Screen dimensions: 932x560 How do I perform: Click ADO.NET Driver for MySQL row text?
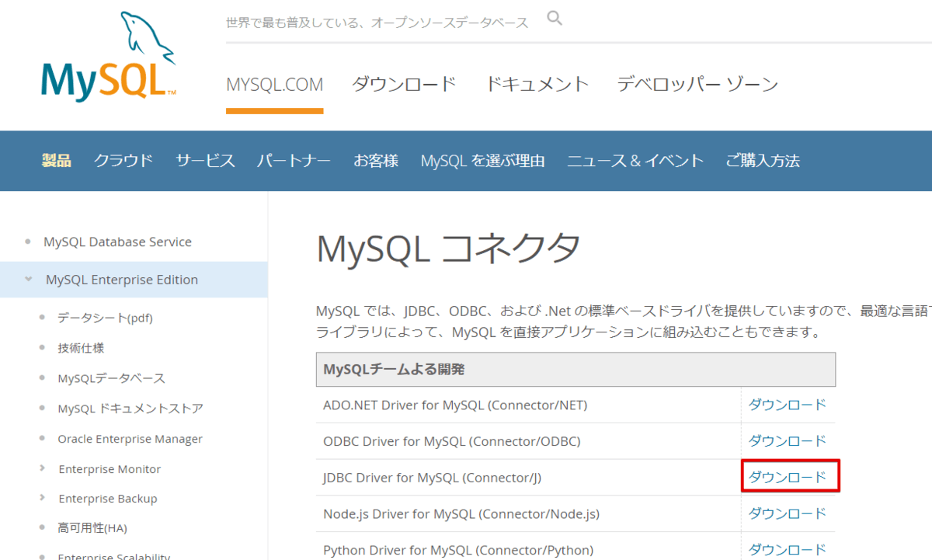(x=455, y=405)
